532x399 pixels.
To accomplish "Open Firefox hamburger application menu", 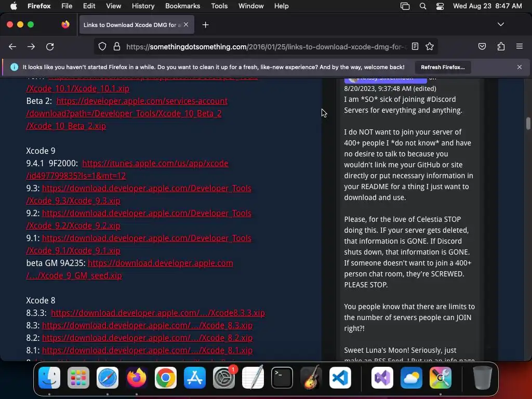I will 520,46.
